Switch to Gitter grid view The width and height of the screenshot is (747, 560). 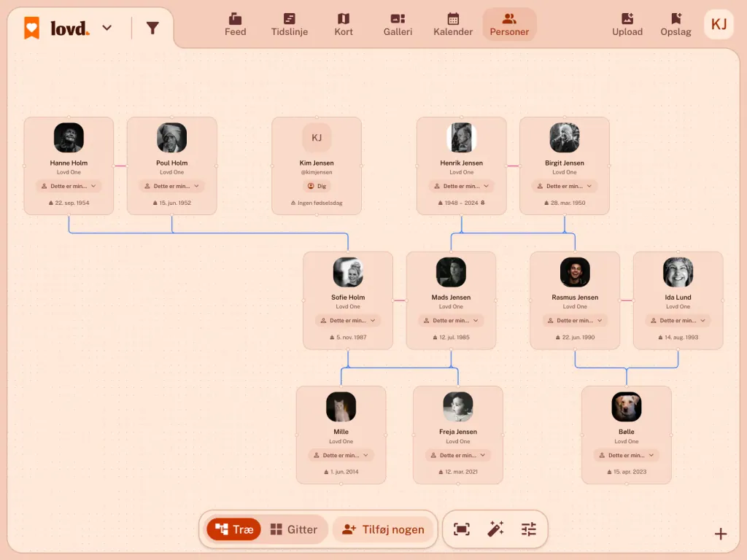[294, 529]
